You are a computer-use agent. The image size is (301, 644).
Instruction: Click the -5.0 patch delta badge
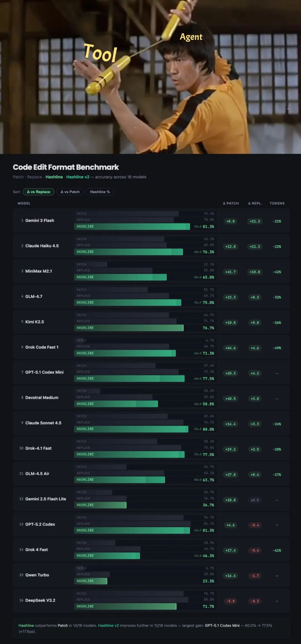230,601
